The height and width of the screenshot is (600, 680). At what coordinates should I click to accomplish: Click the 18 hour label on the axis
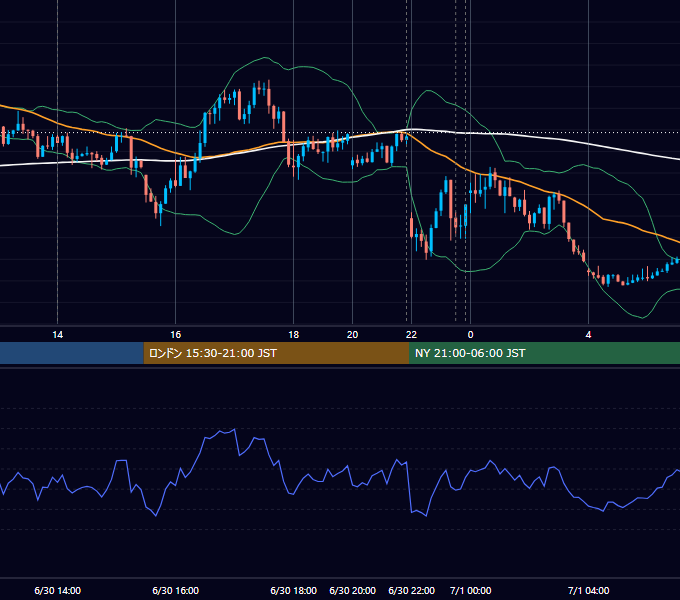[x=294, y=335]
